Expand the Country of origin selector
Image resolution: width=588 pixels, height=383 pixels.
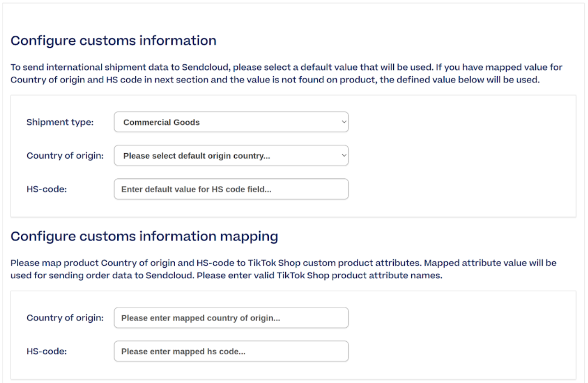(x=231, y=155)
